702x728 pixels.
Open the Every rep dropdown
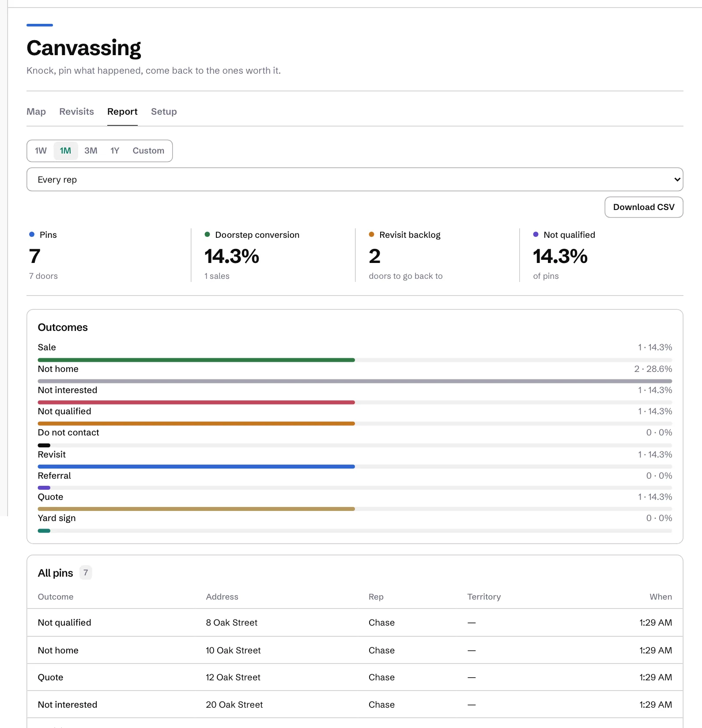pyautogui.click(x=355, y=180)
